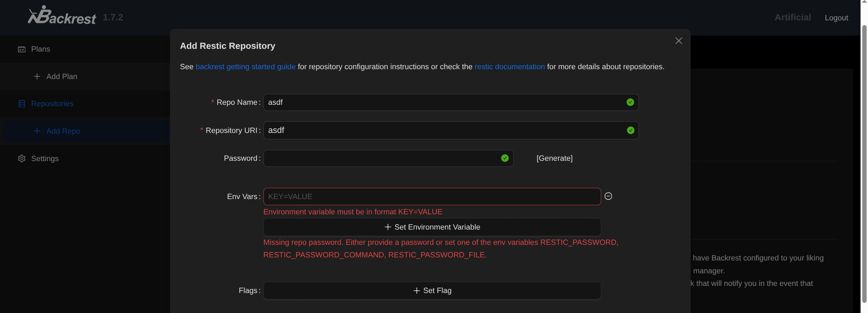Click the KEY=VALUE env var input
Screen dimensions: 868x313
point(432,197)
